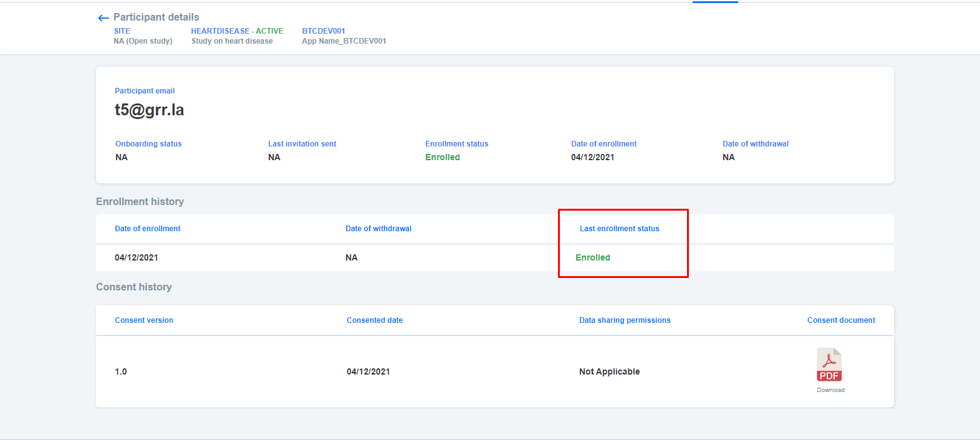Screen dimensions: 980x440
Task: Click the Data sharing permissions column header
Action: point(625,320)
